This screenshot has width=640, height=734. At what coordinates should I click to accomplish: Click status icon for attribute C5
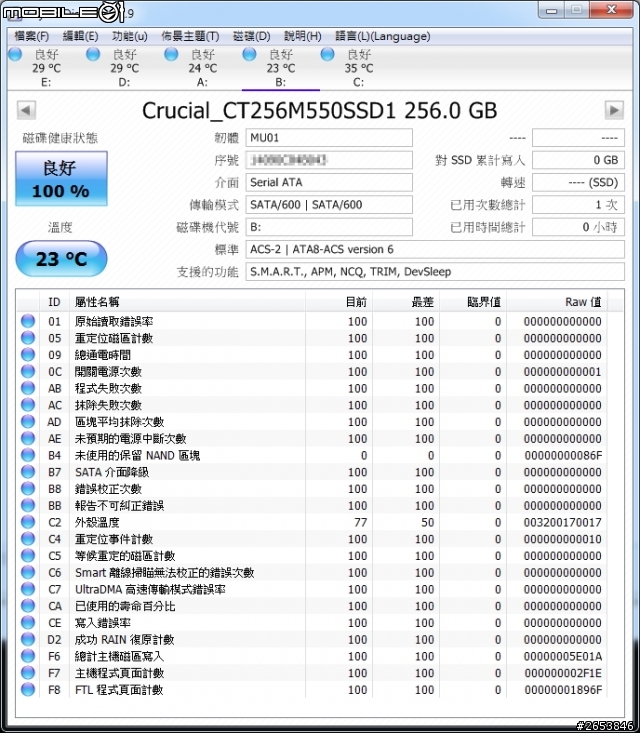[28, 555]
